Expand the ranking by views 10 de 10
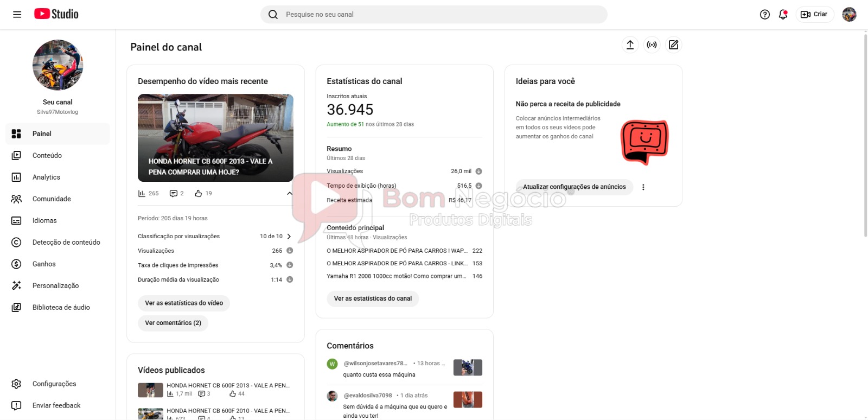The height and width of the screenshot is (420, 868). tap(289, 237)
